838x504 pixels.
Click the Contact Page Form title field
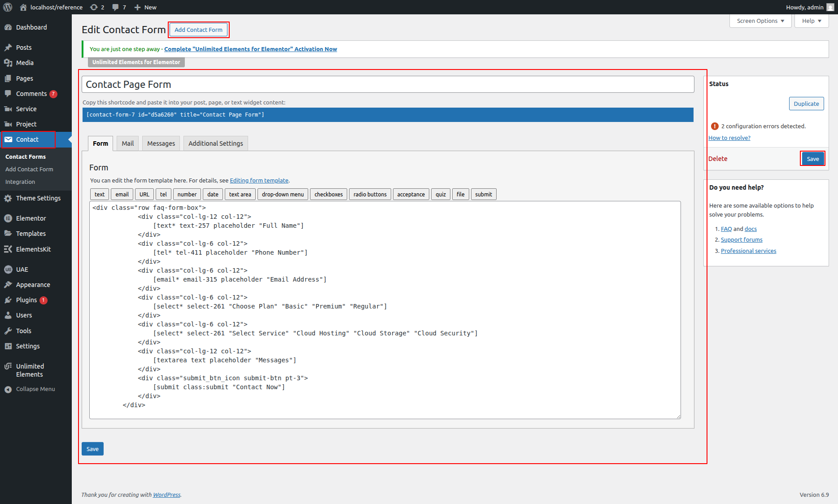[388, 84]
